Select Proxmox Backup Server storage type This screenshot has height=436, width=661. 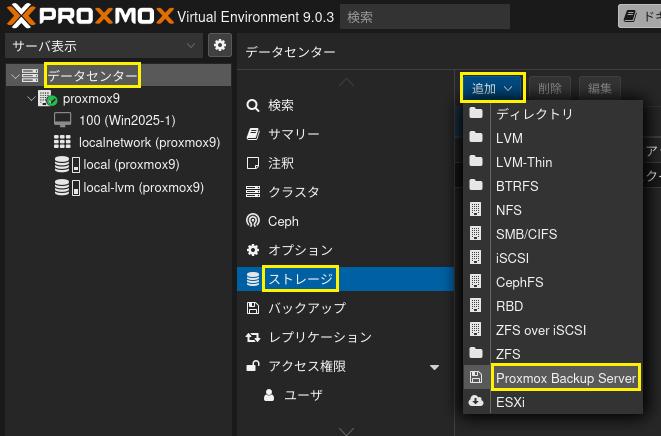553,377
